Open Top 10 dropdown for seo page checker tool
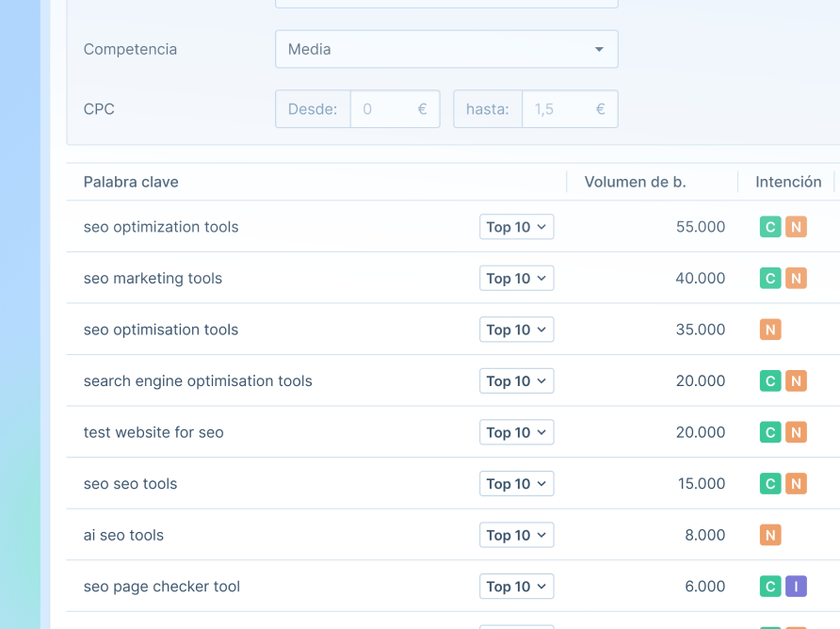This screenshot has width=840, height=629. pyautogui.click(x=516, y=587)
